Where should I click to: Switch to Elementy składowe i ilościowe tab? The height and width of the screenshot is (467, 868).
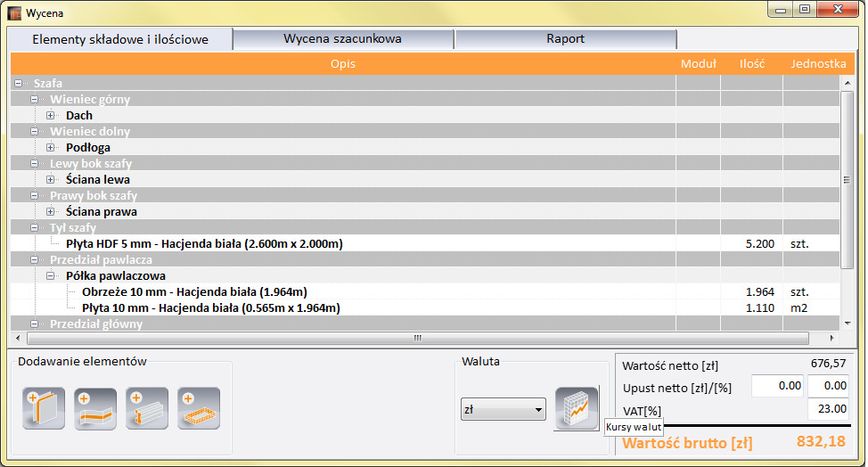click(x=120, y=39)
